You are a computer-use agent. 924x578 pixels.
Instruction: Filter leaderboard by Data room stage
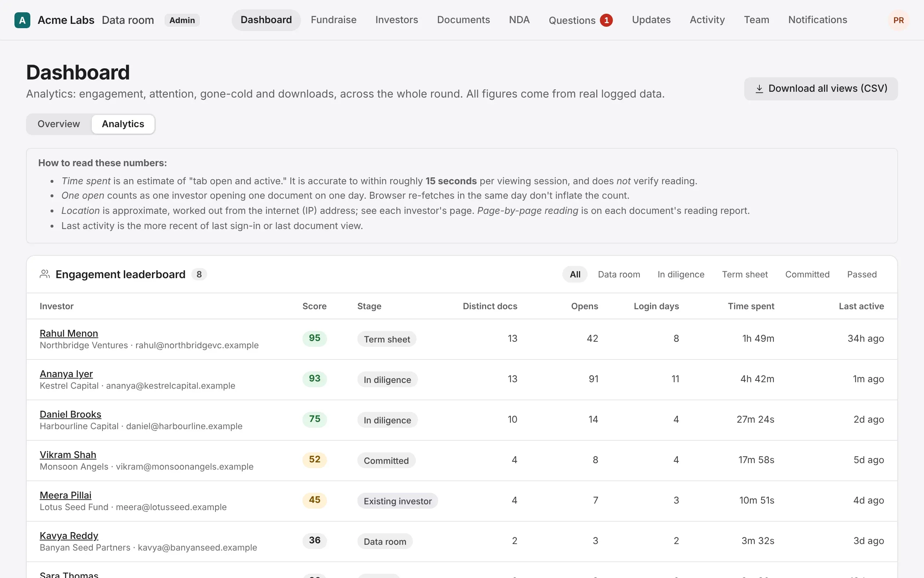coord(619,275)
